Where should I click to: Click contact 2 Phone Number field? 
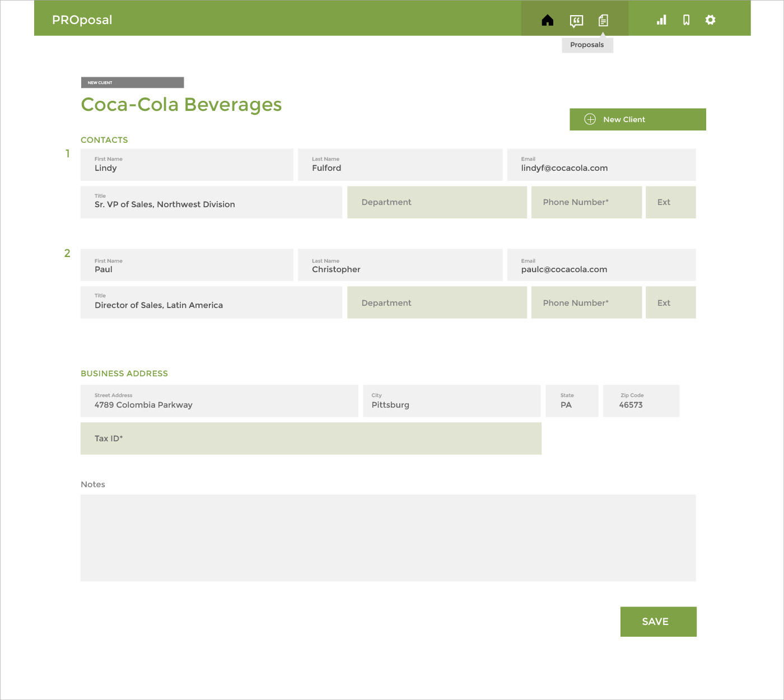(586, 302)
